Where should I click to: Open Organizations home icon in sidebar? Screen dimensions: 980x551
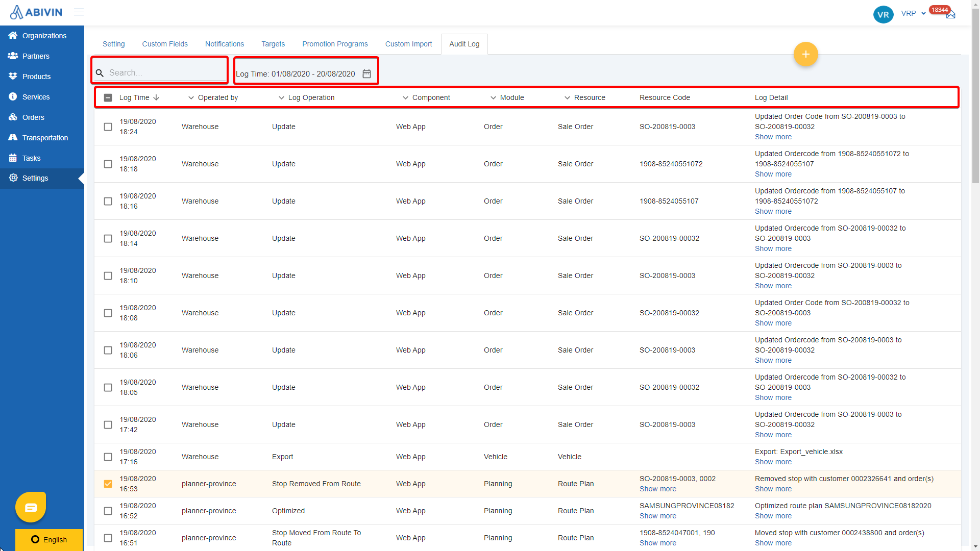(x=13, y=35)
